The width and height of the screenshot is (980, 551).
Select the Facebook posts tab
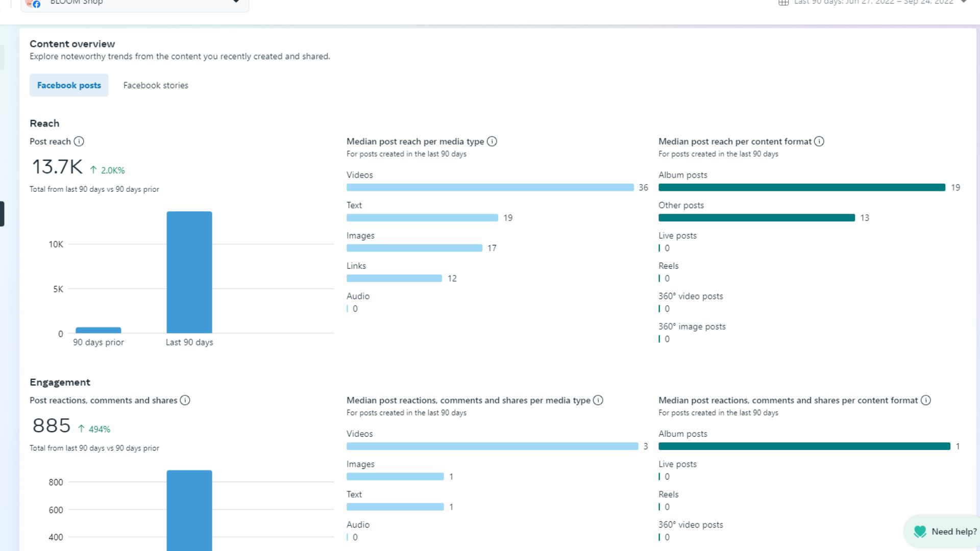click(69, 86)
